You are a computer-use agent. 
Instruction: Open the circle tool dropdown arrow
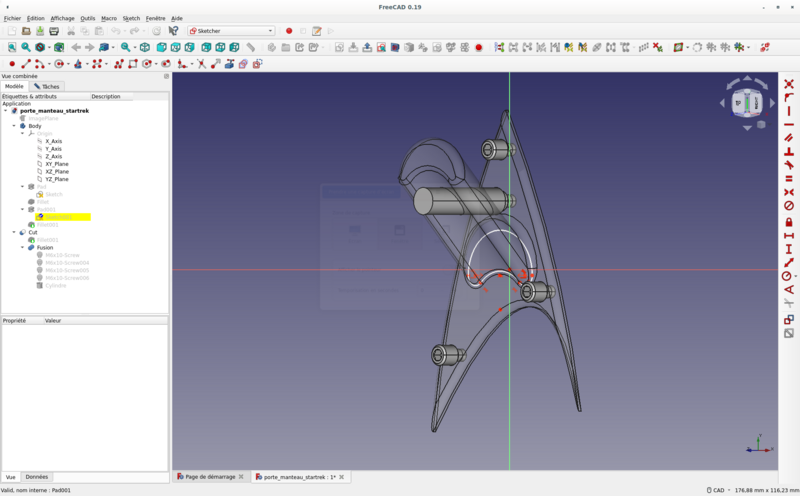[68, 64]
